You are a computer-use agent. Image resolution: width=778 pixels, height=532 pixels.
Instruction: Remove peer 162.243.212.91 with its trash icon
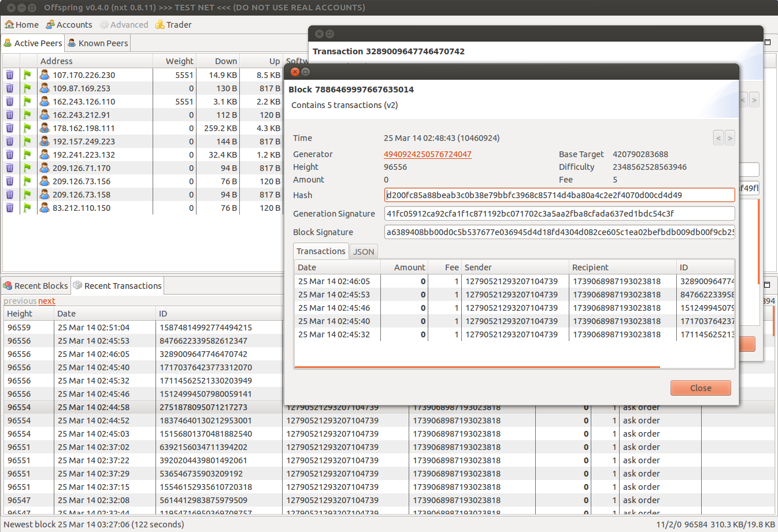click(10, 115)
